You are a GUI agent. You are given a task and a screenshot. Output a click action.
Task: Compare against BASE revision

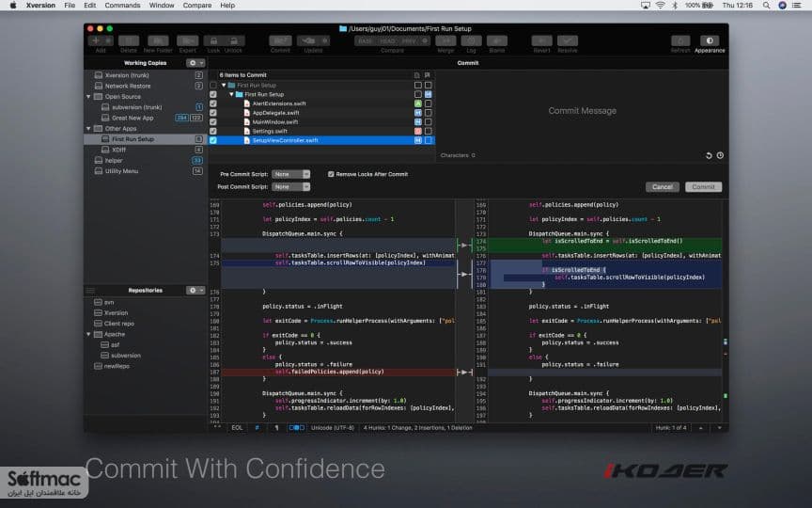pyautogui.click(x=365, y=41)
